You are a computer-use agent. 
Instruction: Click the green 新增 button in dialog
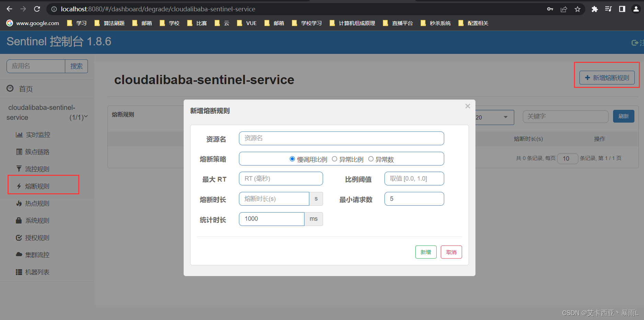pyautogui.click(x=426, y=252)
